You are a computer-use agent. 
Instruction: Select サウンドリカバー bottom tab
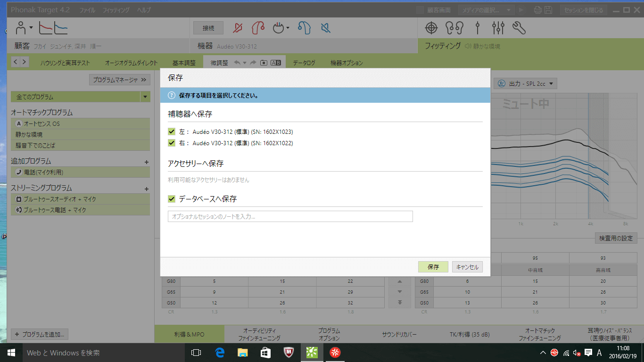click(399, 334)
